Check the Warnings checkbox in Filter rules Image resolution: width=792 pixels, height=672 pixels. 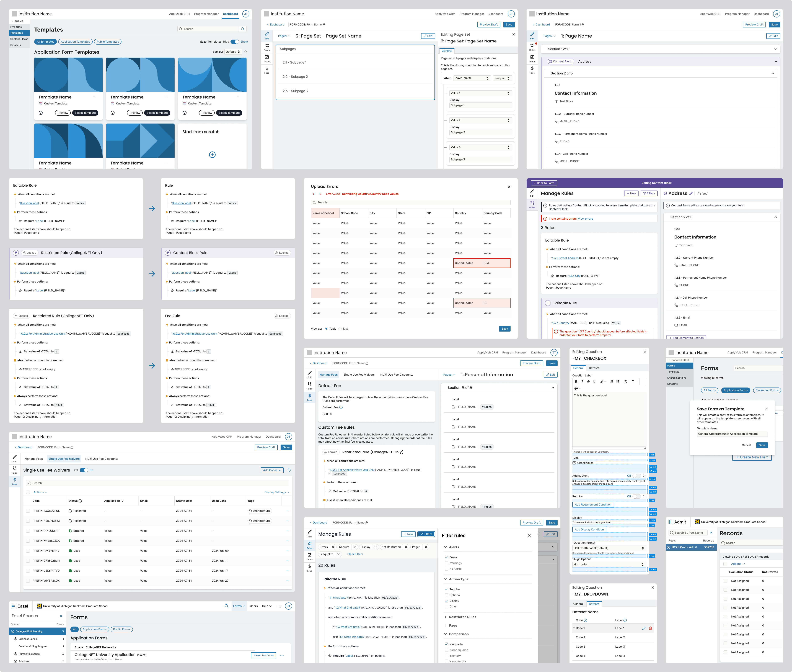point(446,563)
